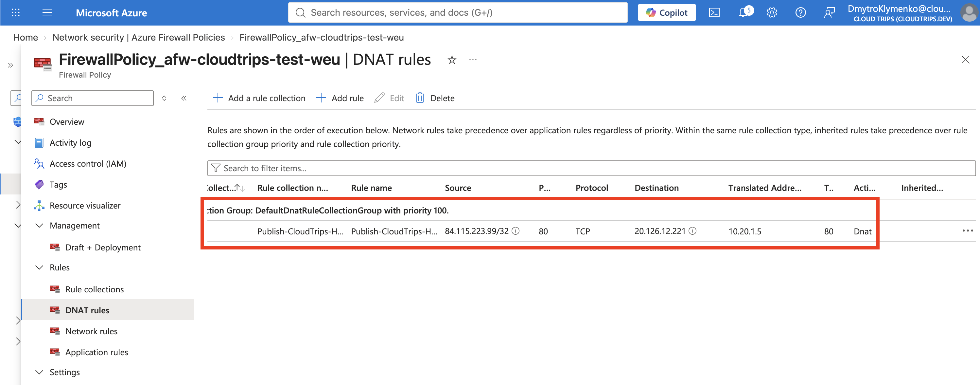Click the Add rule button
980x385 pixels.
(x=340, y=98)
